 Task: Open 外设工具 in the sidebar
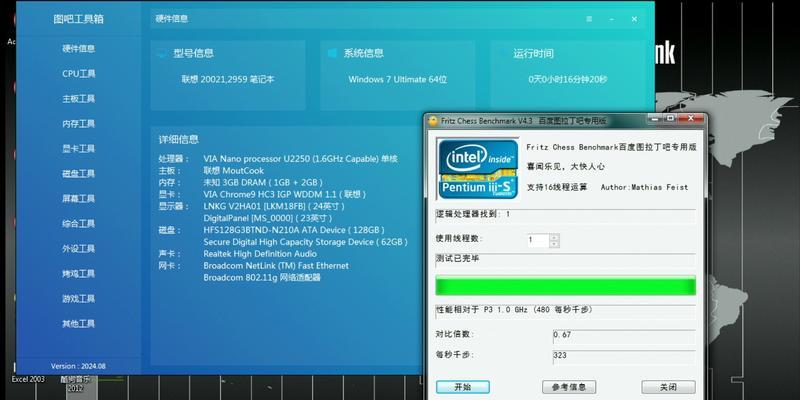[79, 248]
